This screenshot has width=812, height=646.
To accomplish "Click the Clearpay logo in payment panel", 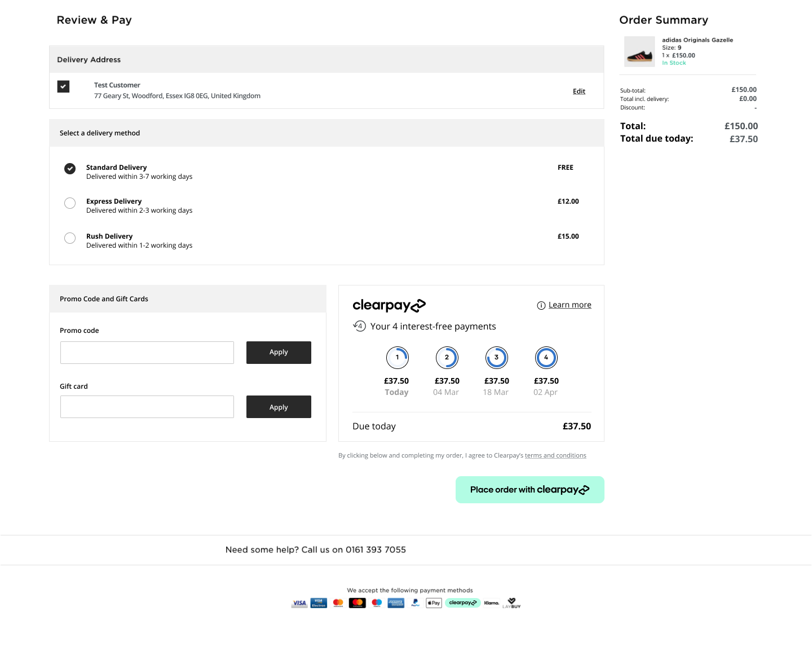I will click(x=389, y=305).
